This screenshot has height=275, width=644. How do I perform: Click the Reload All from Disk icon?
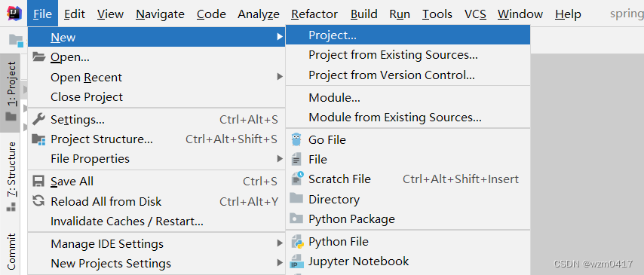[38, 201]
